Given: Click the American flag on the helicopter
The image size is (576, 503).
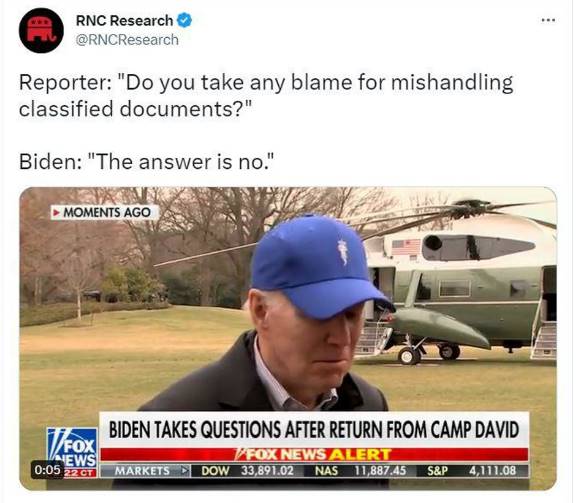Looking at the screenshot, I should coord(406,247).
